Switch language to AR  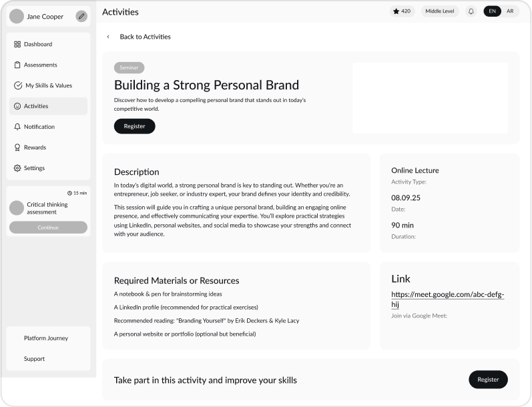point(510,11)
